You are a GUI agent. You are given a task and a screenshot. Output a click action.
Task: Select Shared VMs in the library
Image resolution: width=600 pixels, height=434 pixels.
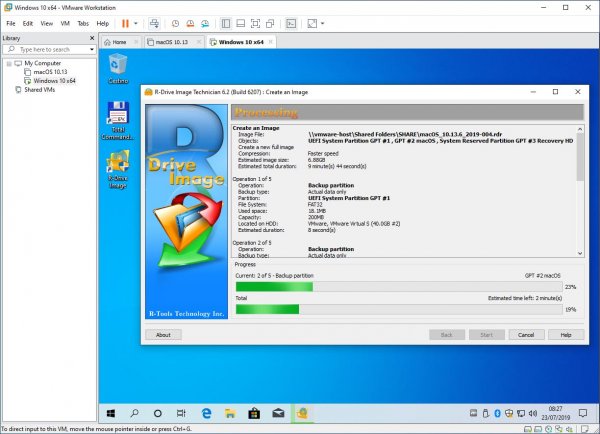39,90
